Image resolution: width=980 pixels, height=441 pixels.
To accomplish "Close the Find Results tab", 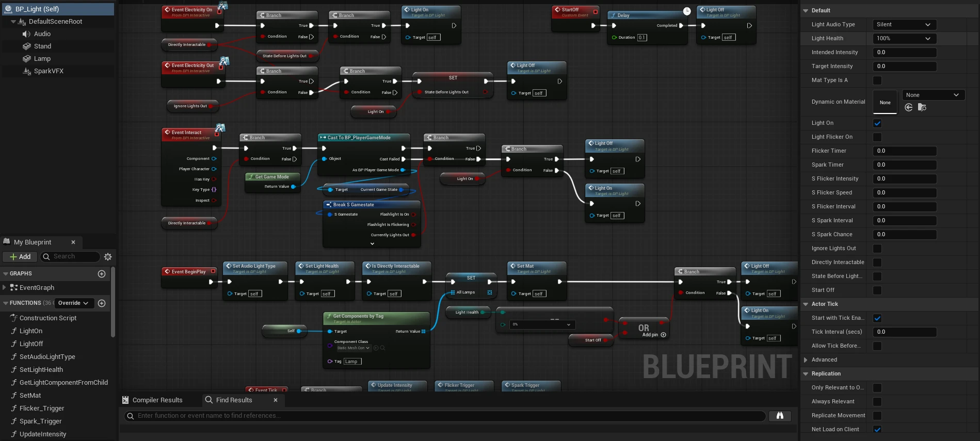I will tap(276, 400).
